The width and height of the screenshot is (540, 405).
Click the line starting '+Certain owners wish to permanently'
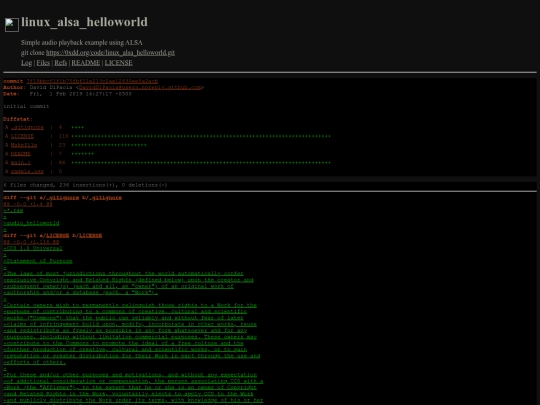(130, 305)
